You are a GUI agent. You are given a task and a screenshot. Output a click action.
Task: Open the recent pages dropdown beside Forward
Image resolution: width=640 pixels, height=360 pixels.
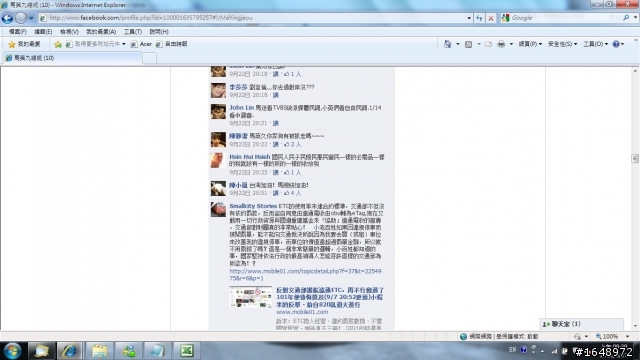click(x=31, y=18)
